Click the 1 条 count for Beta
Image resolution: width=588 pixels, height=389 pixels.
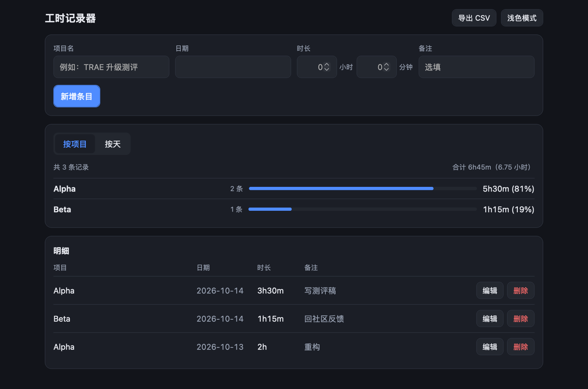(236, 210)
